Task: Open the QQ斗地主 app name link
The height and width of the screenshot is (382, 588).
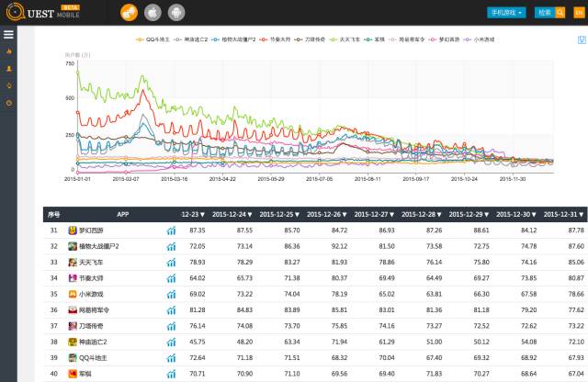Action: tap(93, 358)
